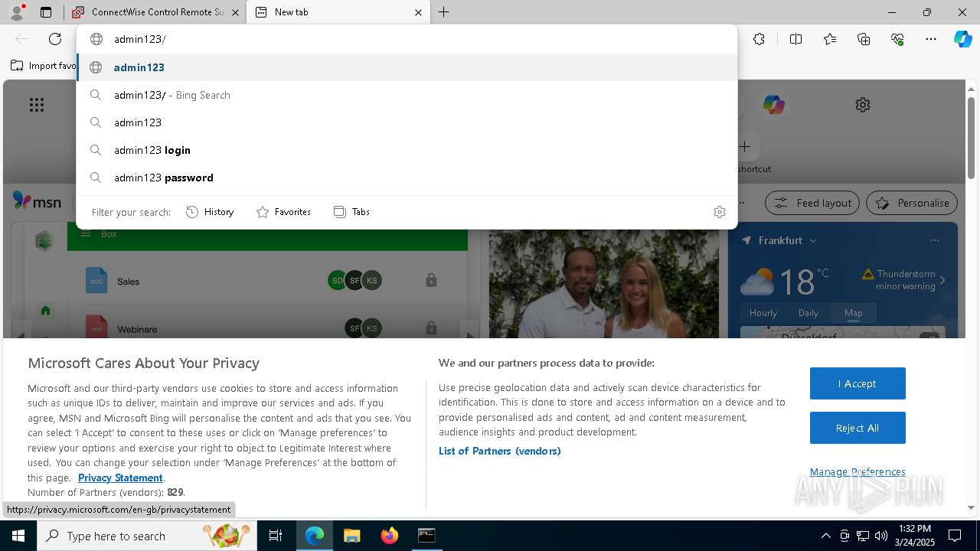Click the address bar containing admin123/
The image size is (980, 551).
(407, 39)
